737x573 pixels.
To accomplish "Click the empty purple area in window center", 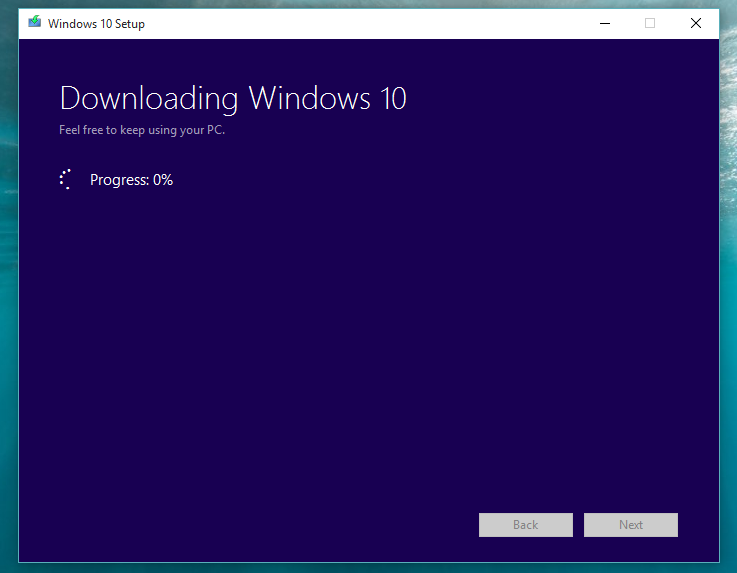I will click(368, 320).
